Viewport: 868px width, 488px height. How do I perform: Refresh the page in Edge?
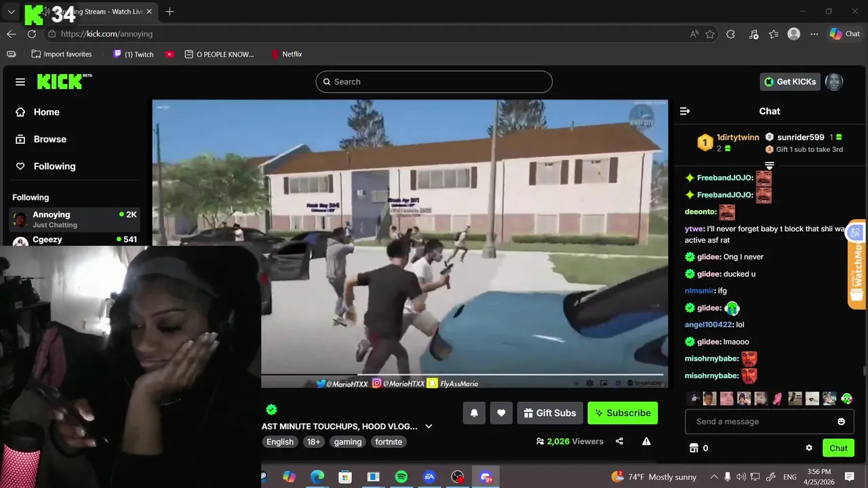tap(32, 34)
